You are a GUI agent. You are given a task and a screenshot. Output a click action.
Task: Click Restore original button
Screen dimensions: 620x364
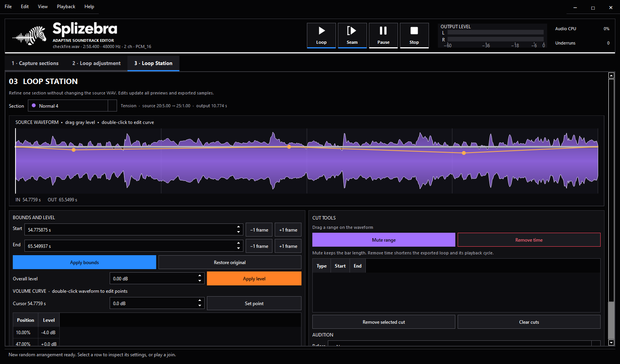(x=230, y=262)
